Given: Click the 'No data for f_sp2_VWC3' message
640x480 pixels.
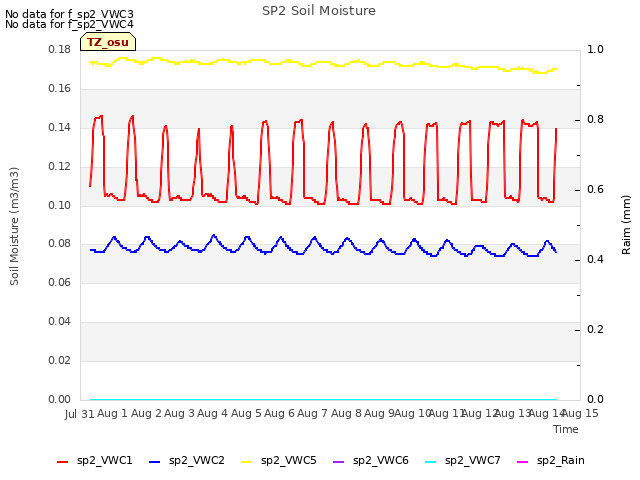Looking at the screenshot, I should coord(69,14).
